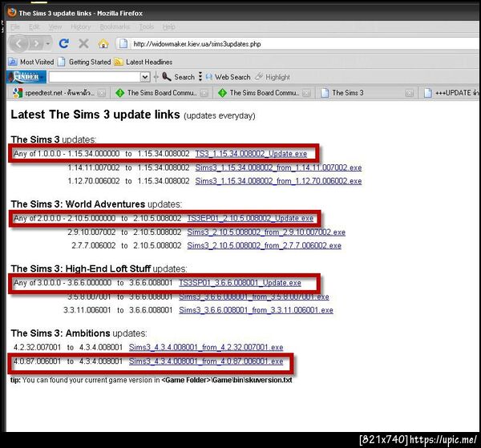Click the skuversion.txt path in the tip

click(227, 380)
